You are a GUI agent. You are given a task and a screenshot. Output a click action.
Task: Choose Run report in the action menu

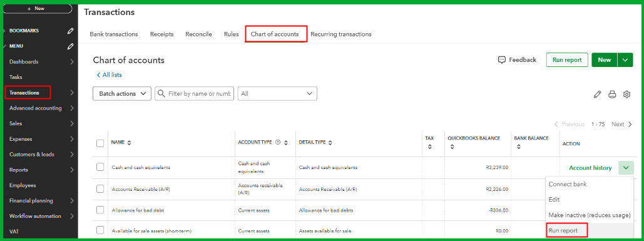[563, 231]
